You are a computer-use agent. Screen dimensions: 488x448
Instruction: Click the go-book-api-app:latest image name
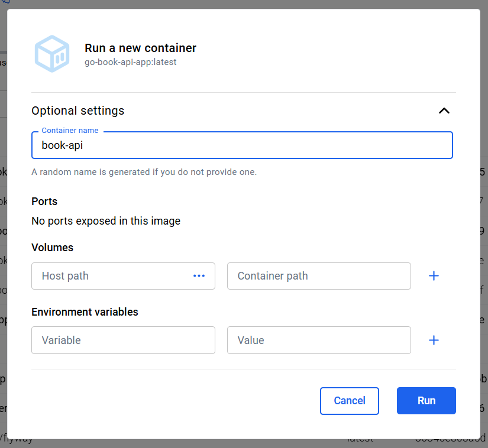click(x=131, y=62)
